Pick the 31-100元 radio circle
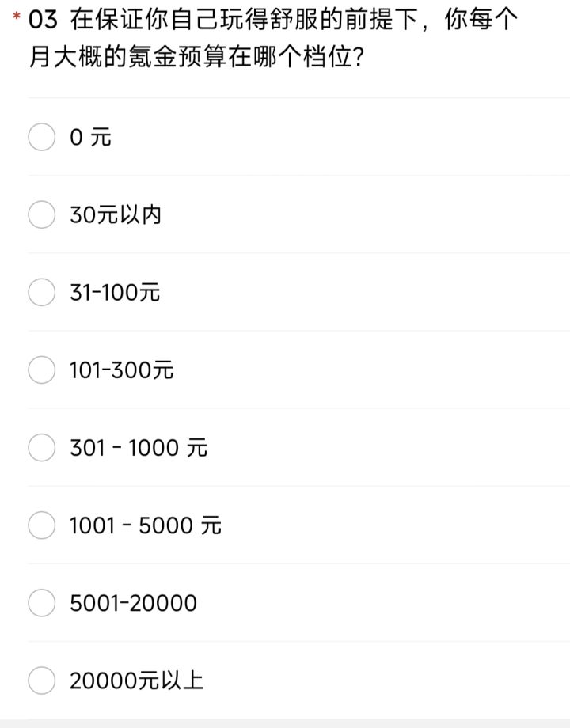570x728 pixels. pos(41,292)
